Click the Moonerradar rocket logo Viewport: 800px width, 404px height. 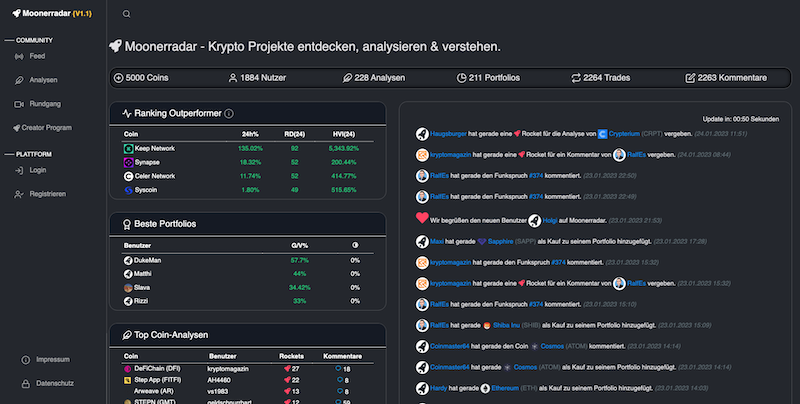tap(16, 14)
